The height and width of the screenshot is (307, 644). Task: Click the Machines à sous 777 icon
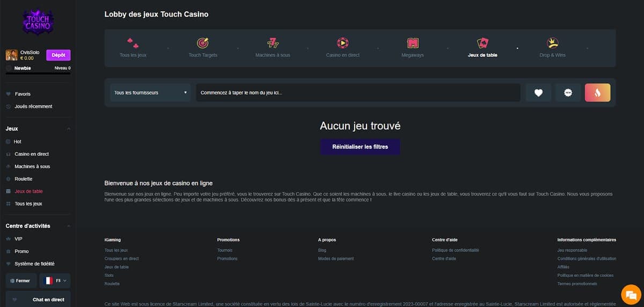(x=273, y=42)
